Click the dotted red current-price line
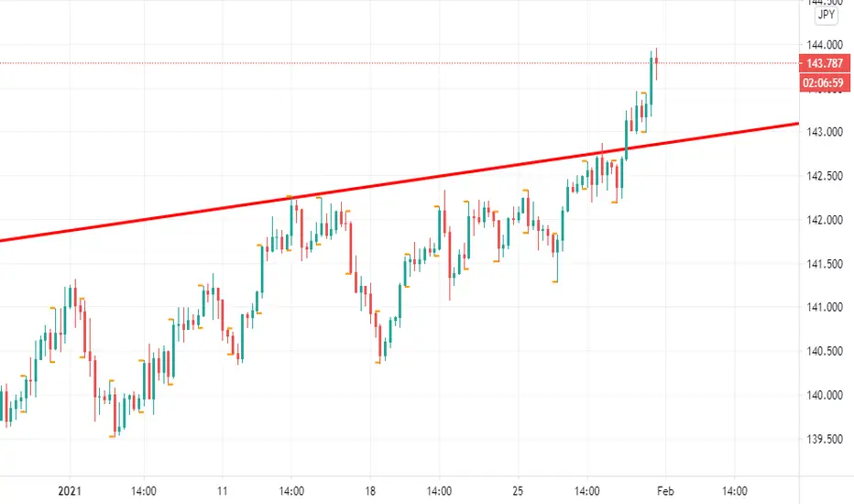Screen dimensions: 854x504 pos(400,63)
